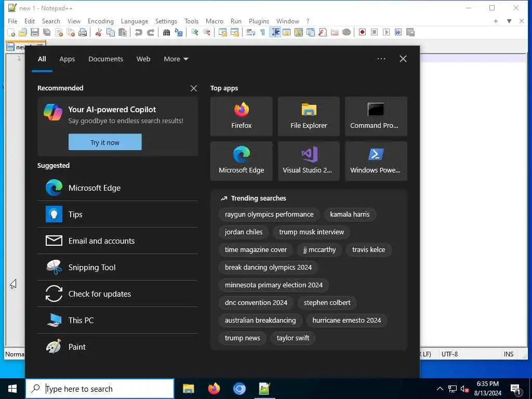The height and width of the screenshot is (399, 532).
Task: Open Visual Studio tile in Top apps
Action: [309, 161]
